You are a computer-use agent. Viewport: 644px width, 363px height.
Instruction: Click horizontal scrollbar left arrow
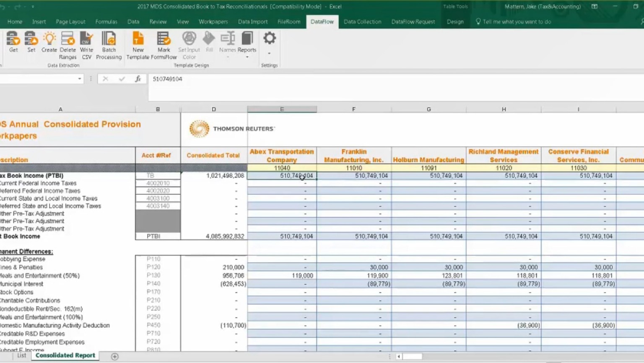pyautogui.click(x=399, y=356)
